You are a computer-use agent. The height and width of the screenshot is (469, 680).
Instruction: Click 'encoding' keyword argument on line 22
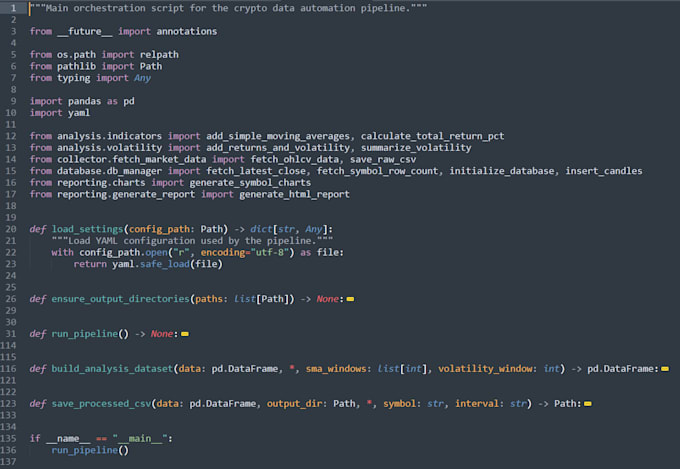click(x=222, y=253)
